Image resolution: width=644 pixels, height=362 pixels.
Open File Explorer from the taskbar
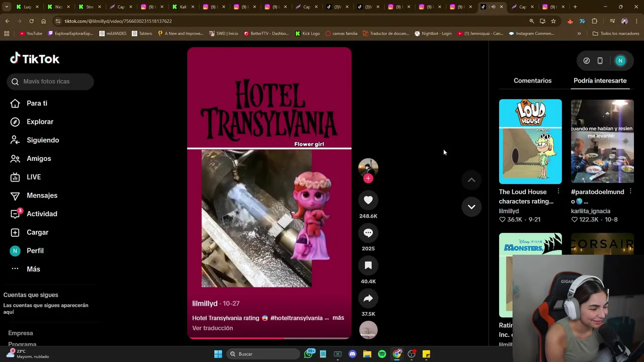[x=367, y=354]
